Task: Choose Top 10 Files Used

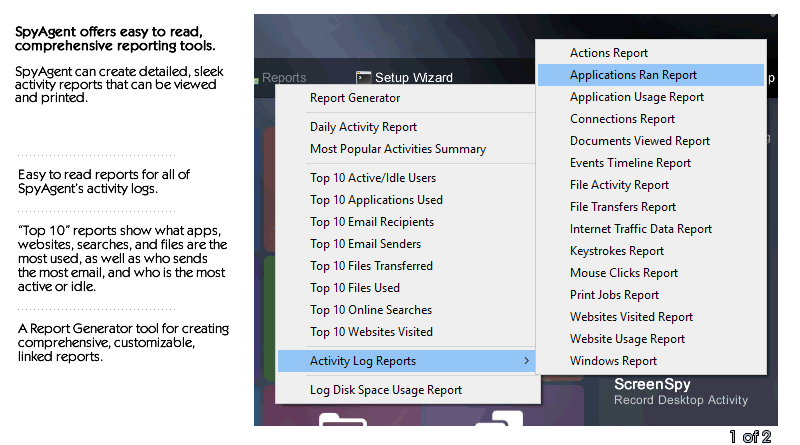Action: (406, 287)
